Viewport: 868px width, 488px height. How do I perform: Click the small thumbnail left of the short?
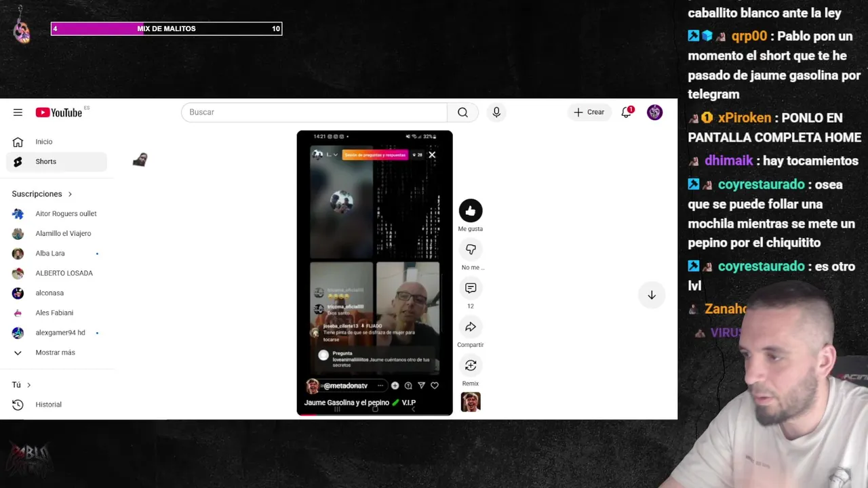(x=140, y=160)
